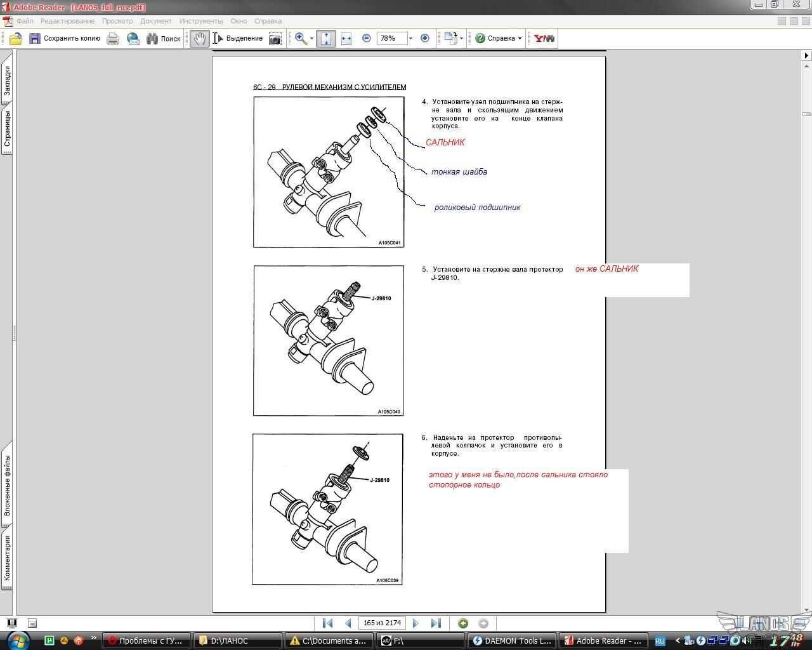Viewport: 812px width, 650px height.
Task: Expand the Справка toolbar dropdown
Action: coord(520,38)
